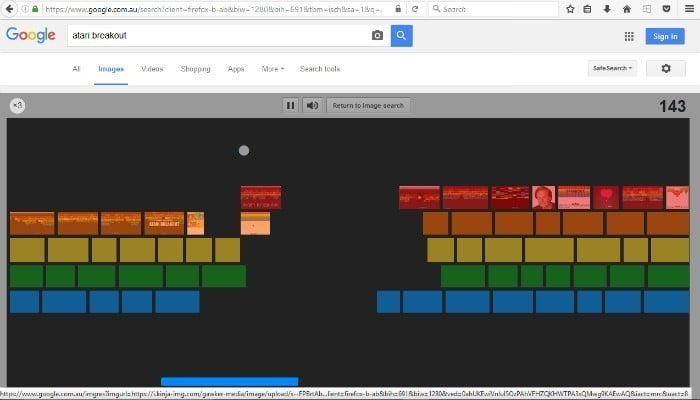Click the man's portrait thumbnail brick
Screen dimensions: 700x400
click(x=543, y=197)
